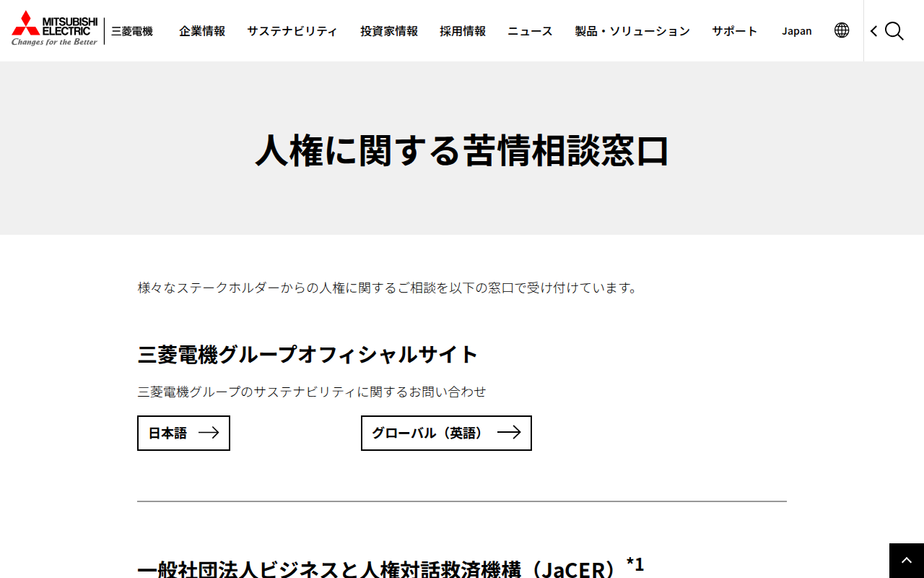Click the 日本語 button
924x578 pixels.
coord(183,433)
